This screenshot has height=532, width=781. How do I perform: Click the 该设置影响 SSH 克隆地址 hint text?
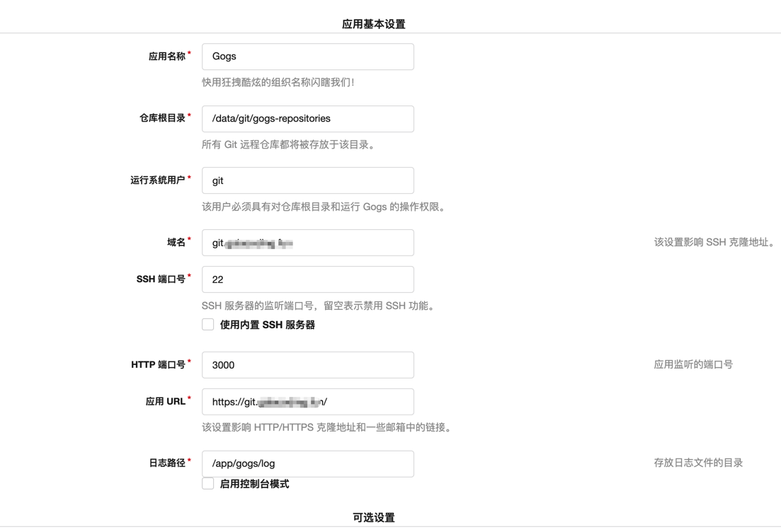pos(714,243)
